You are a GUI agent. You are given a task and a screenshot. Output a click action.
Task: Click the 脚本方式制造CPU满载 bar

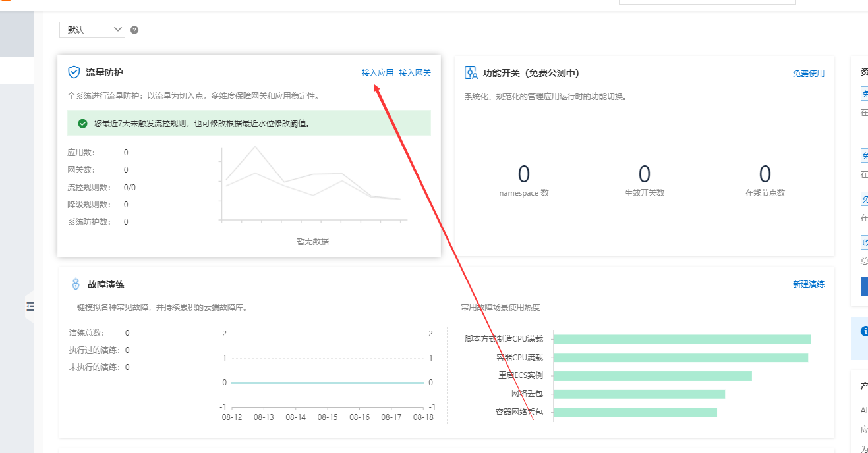(x=682, y=339)
